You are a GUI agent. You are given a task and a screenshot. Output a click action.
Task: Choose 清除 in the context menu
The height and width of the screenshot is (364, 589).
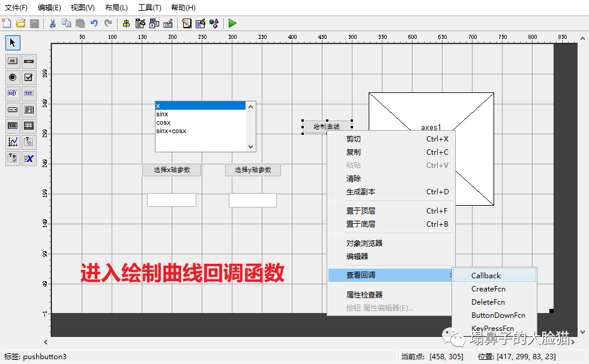click(x=391, y=179)
